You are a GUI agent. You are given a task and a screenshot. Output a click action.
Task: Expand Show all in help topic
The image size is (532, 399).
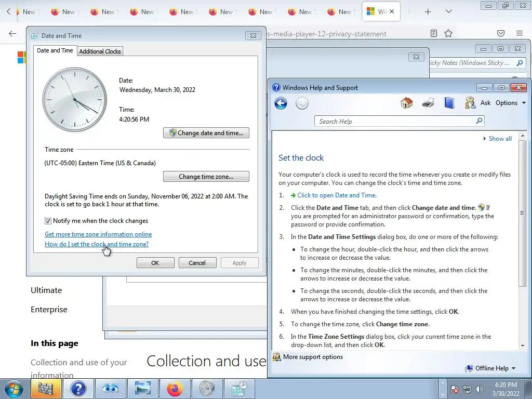coord(497,138)
